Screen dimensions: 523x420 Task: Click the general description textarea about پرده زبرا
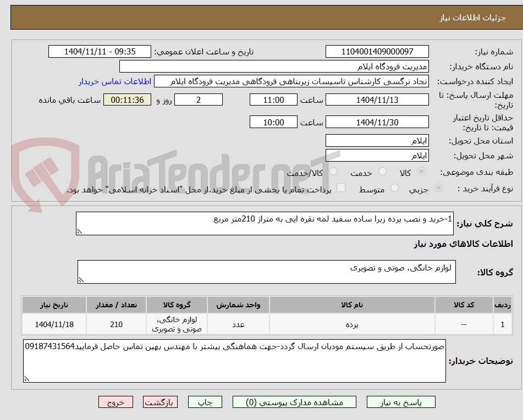(x=265, y=223)
